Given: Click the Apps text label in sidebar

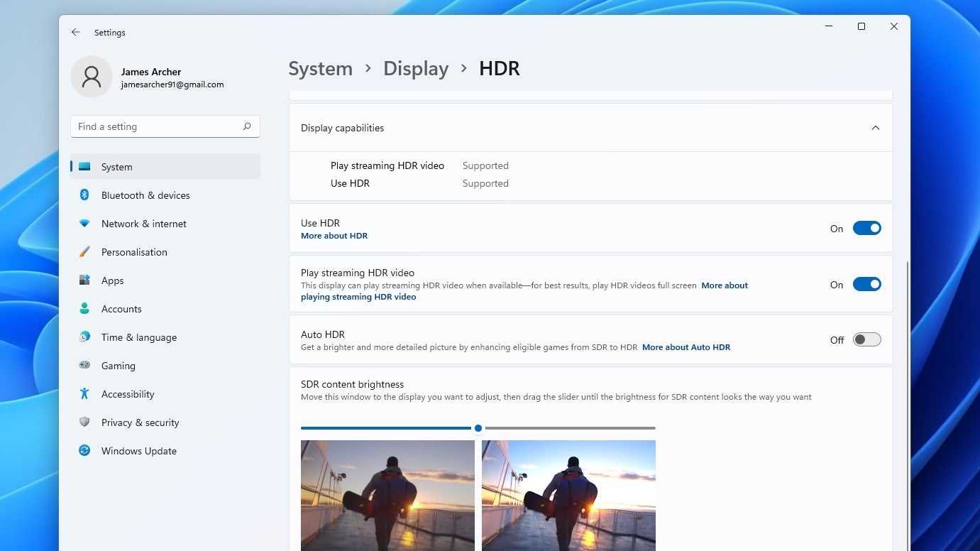Looking at the screenshot, I should [112, 280].
